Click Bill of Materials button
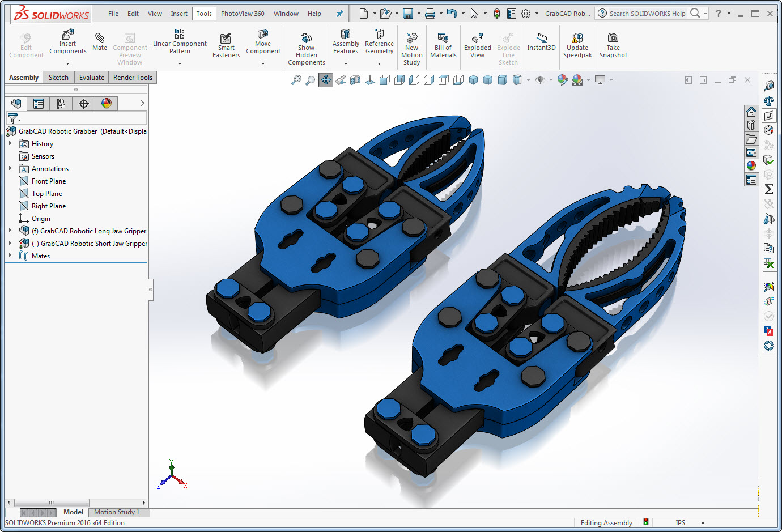This screenshot has width=782, height=532. click(443, 45)
